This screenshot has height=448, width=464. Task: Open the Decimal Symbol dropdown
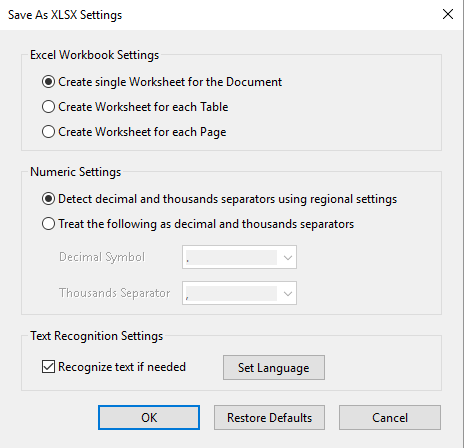tap(239, 257)
